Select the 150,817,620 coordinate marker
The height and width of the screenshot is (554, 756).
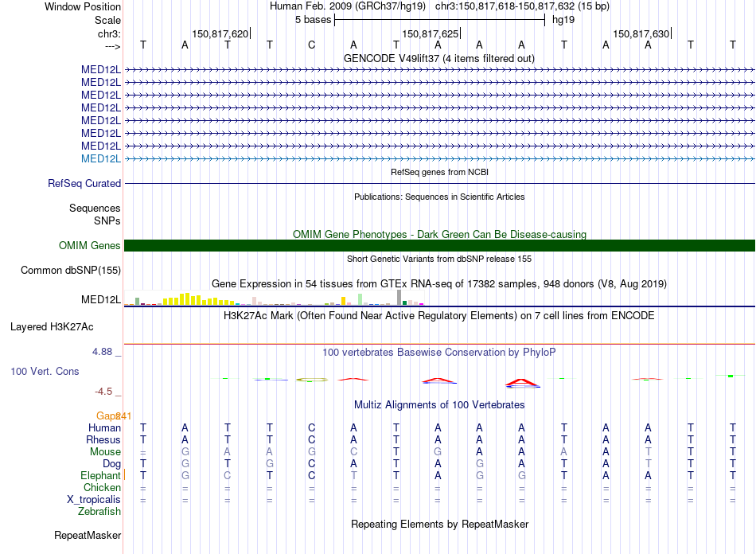coord(220,33)
